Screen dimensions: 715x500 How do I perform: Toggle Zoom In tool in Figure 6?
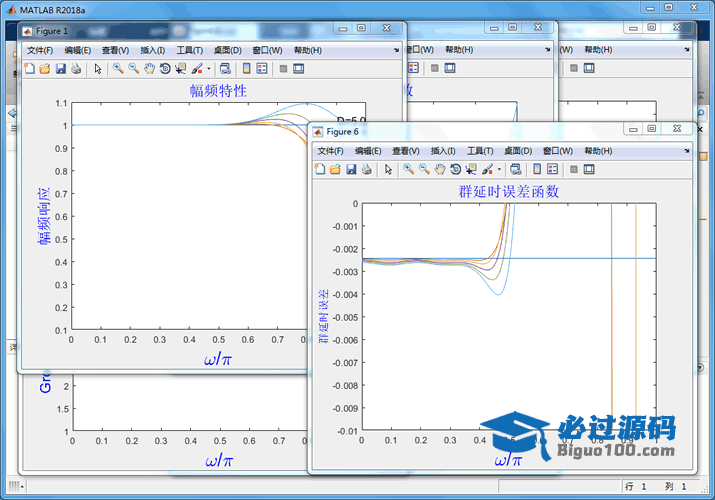coord(409,170)
